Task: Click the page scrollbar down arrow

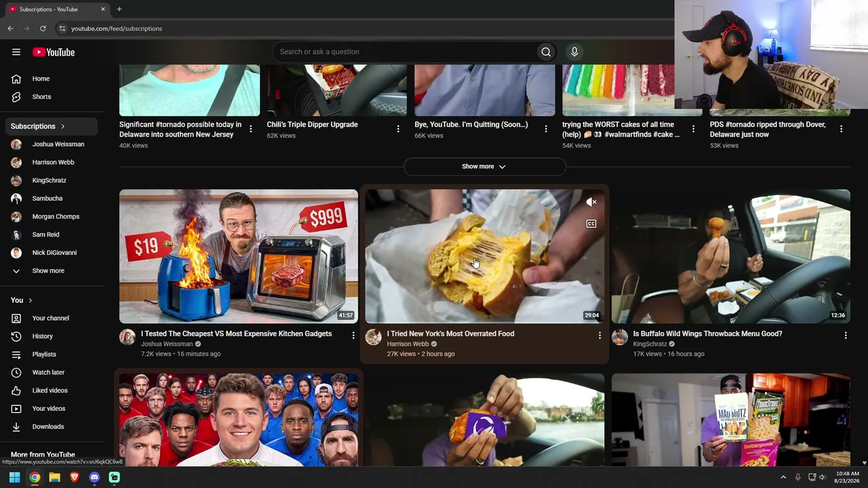Action: pyautogui.click(x=864, y=462)
